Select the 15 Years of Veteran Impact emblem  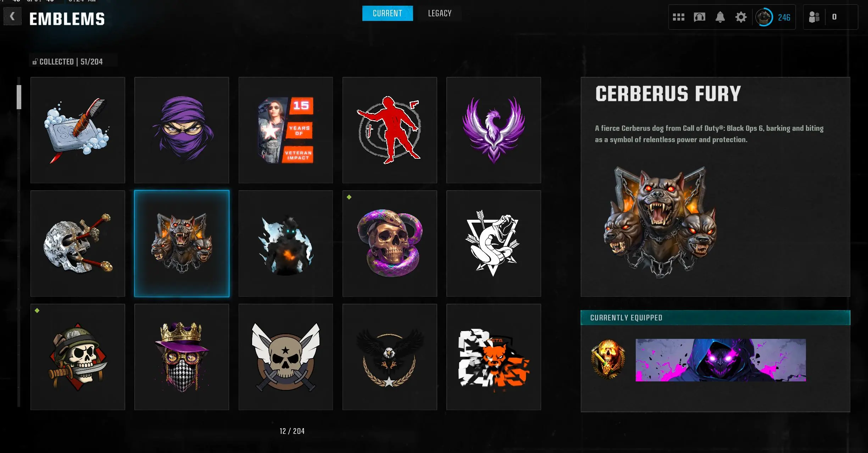pos(286,130)
